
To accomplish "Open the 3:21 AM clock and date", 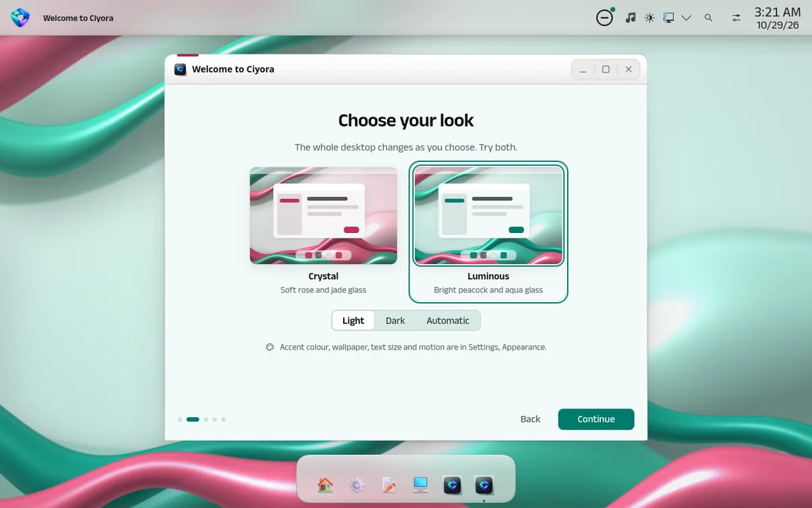I will pyautogui.click(x=777, y=18).
